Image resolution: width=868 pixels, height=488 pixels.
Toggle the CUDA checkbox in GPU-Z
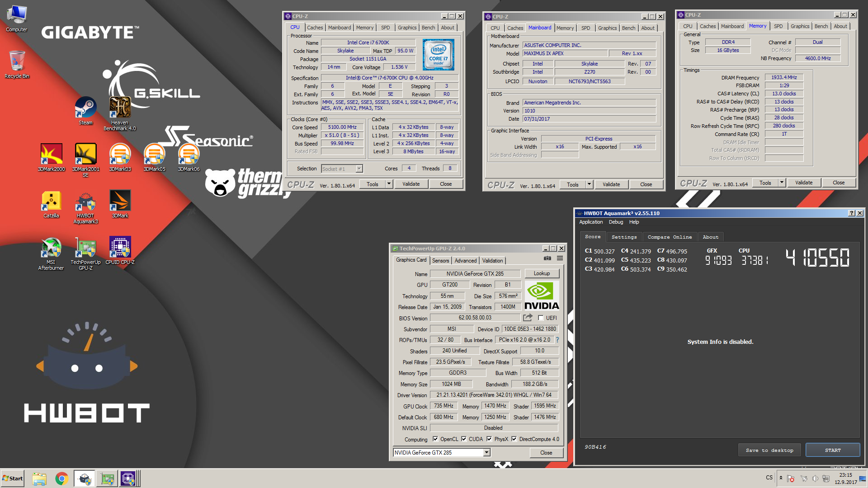463,439
